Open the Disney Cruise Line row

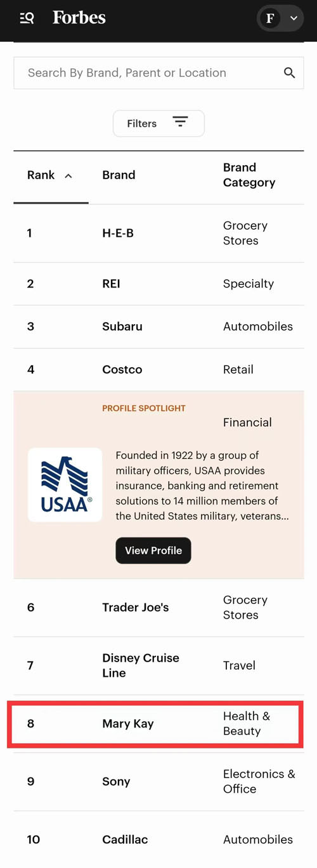coord(158,665)
